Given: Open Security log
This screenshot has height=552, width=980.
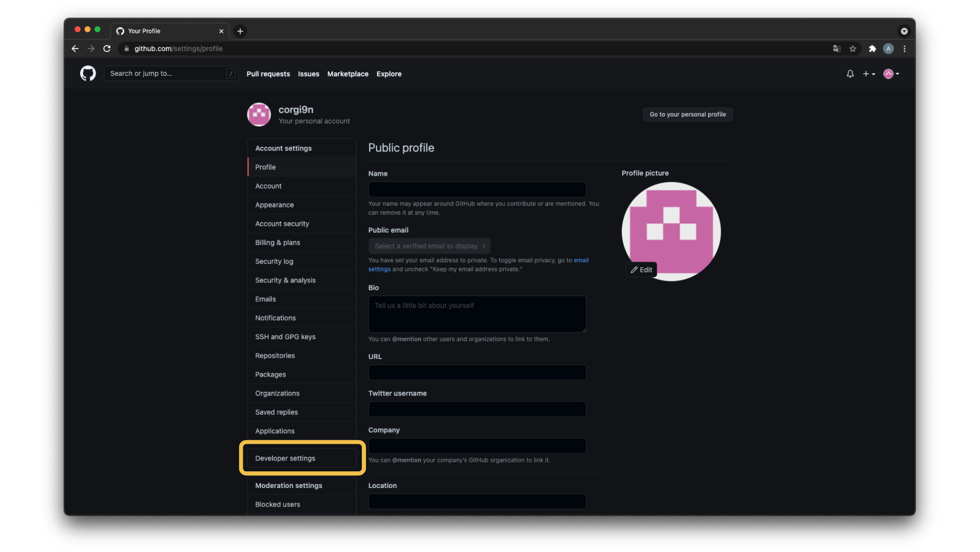Looking at the screenshot, I should click(302, 261).
